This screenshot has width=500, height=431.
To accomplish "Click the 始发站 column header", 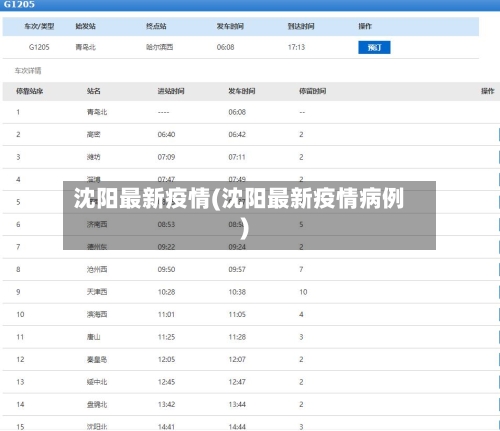I will [x=85, y=26].
